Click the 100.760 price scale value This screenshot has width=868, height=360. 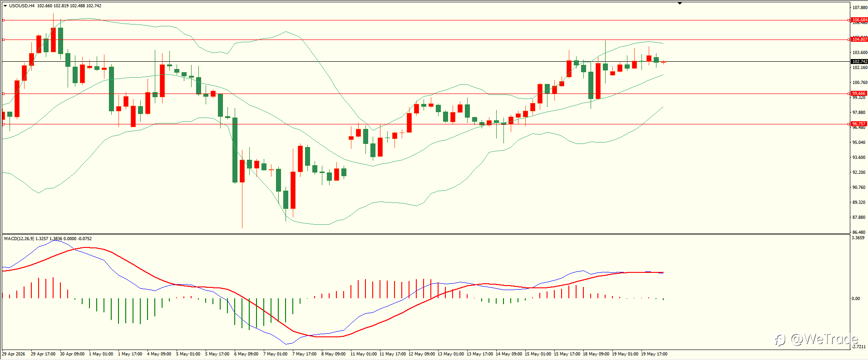pos(860,83)
